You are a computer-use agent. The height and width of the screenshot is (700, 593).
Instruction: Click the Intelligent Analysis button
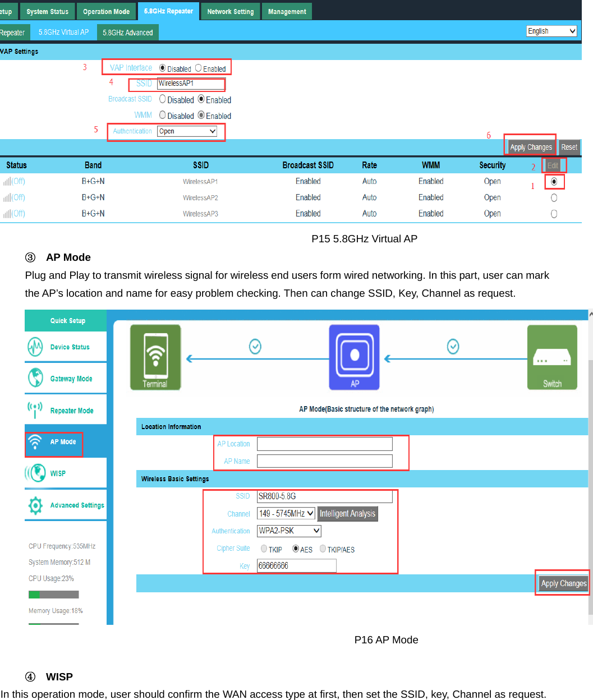[347, 513]
